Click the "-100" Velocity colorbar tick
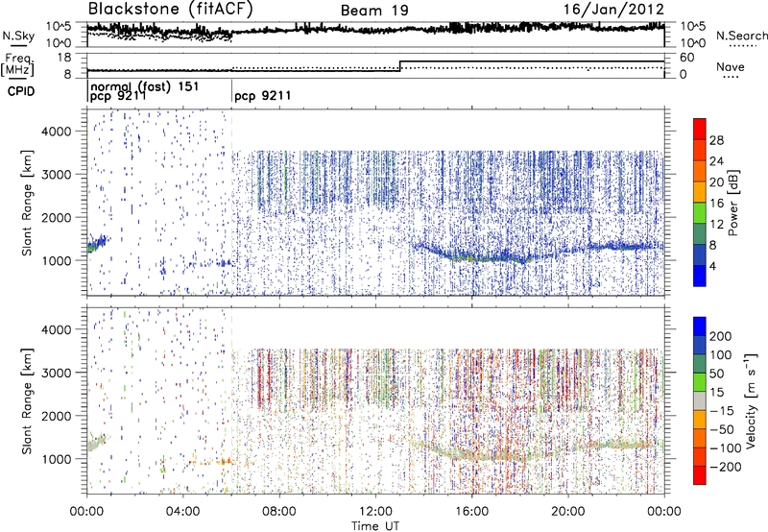768x532 pixels. pyautogui.click(x=725, y=447)
